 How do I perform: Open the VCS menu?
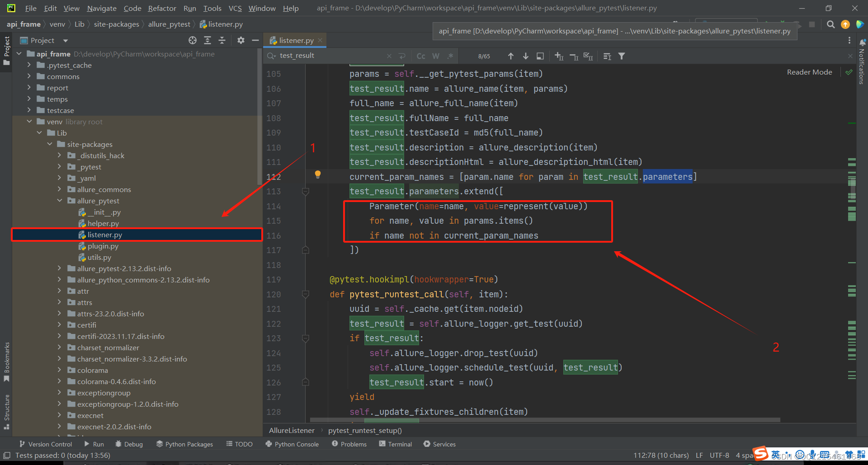(235, 8)
